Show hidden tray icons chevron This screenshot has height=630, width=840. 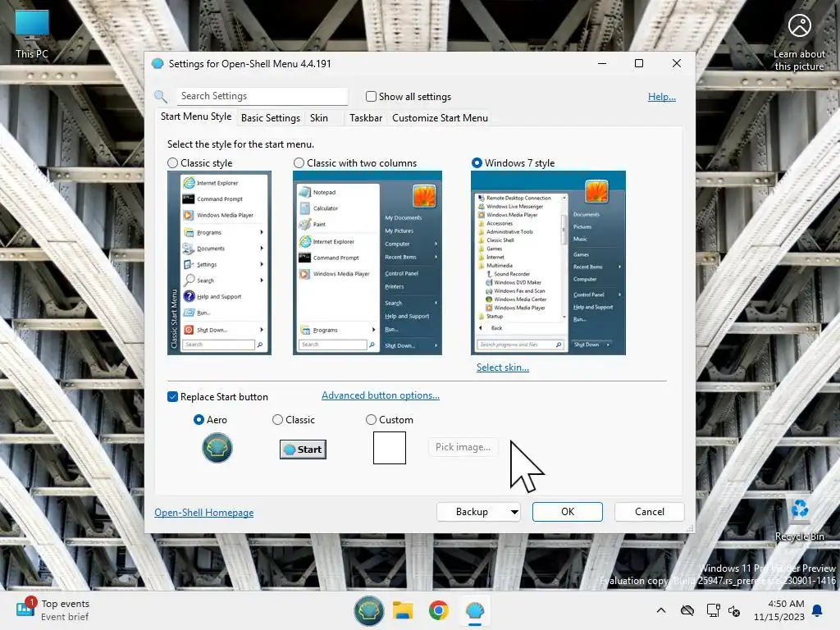tap(661, 610)
